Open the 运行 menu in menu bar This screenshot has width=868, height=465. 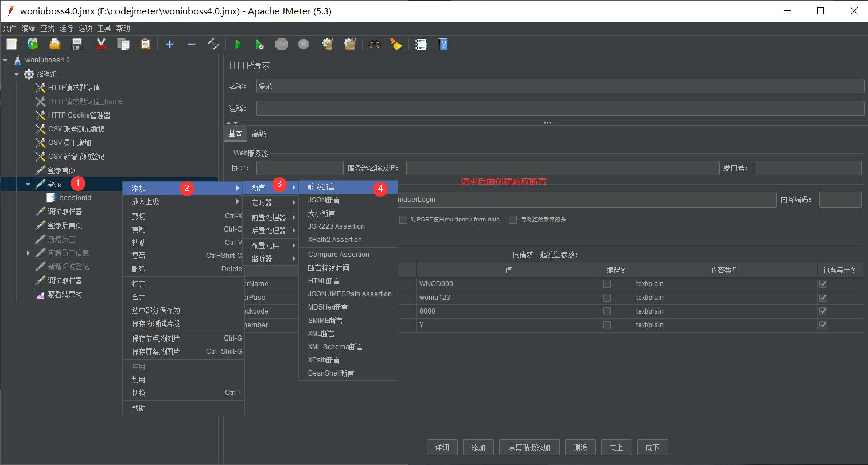pyautogui.click(x=66, y=28)
